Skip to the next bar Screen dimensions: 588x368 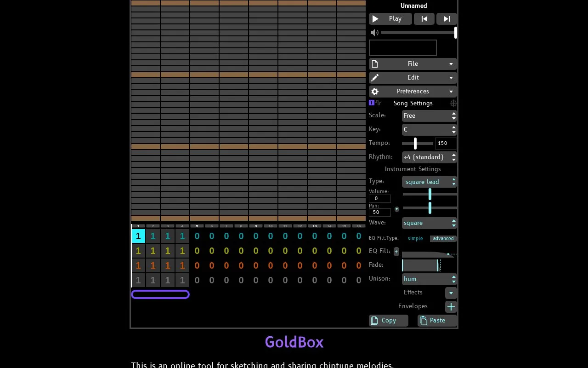[x=447, y=19]
